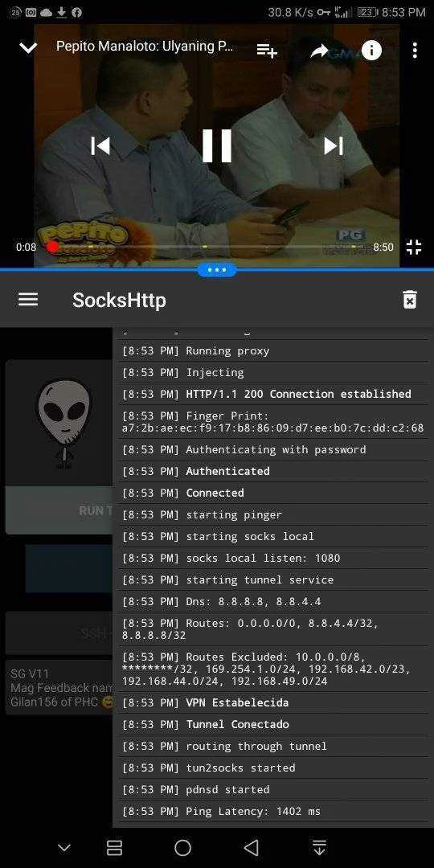Select 'Dns: 8.8.8.8, 8.8.4.4' log
The image size is (434, 868).
click(273, 601)
